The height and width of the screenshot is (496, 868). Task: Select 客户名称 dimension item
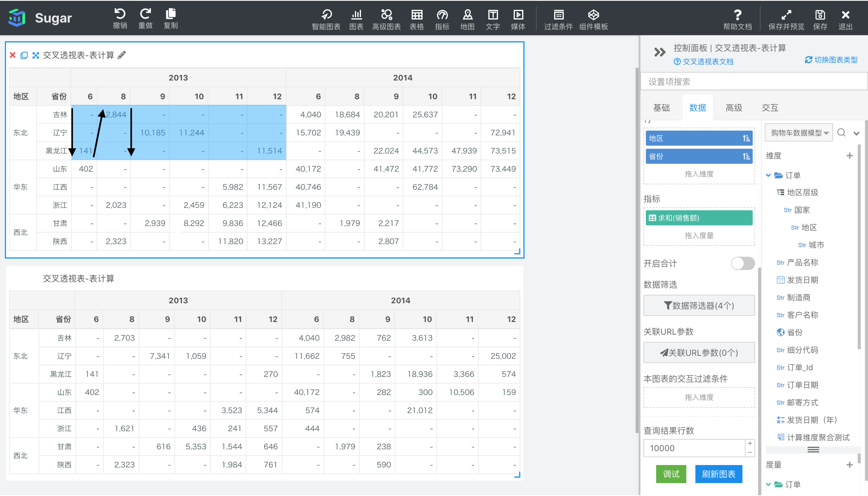(797, 315)
